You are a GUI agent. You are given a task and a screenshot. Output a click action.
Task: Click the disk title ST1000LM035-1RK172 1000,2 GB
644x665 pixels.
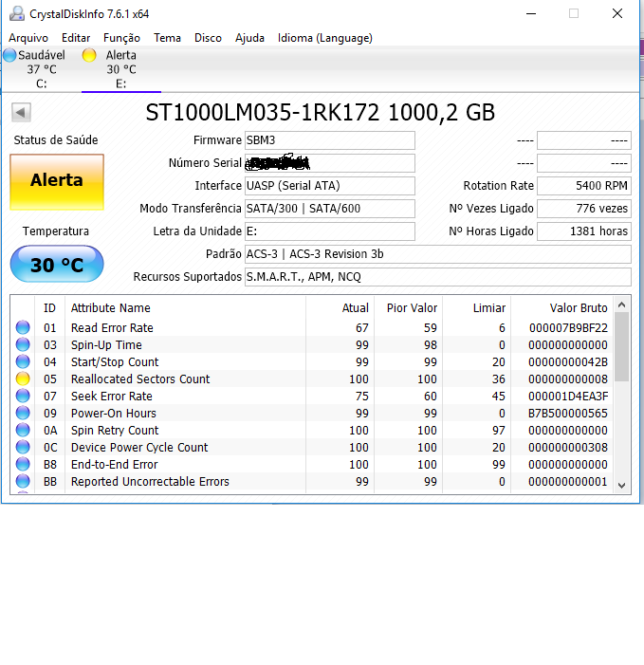click(x=320, y=113)
